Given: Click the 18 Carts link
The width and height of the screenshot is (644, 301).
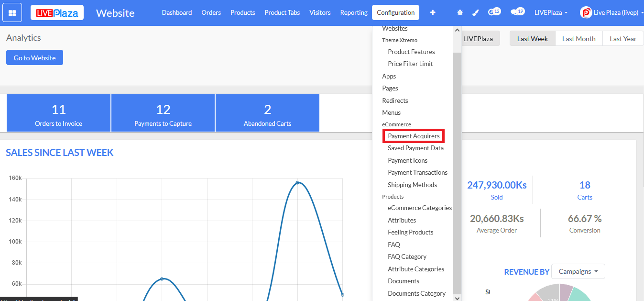Looking at the screenshot, I should [x=585, y=190].
